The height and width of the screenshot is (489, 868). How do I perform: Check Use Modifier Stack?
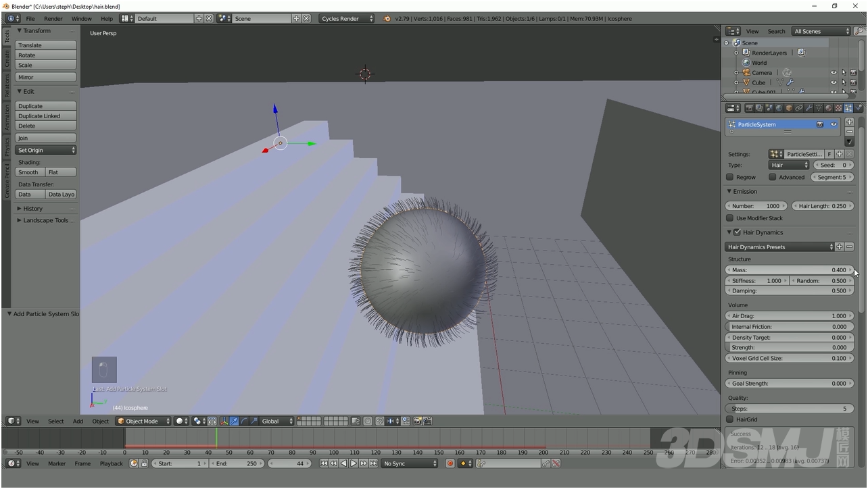(x=729, y=218)
